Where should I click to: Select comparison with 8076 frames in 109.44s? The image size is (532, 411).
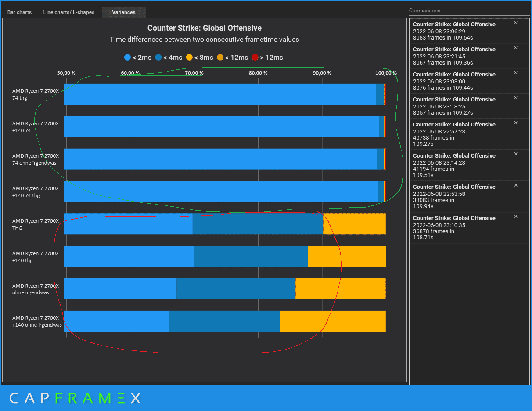[469, 81]
